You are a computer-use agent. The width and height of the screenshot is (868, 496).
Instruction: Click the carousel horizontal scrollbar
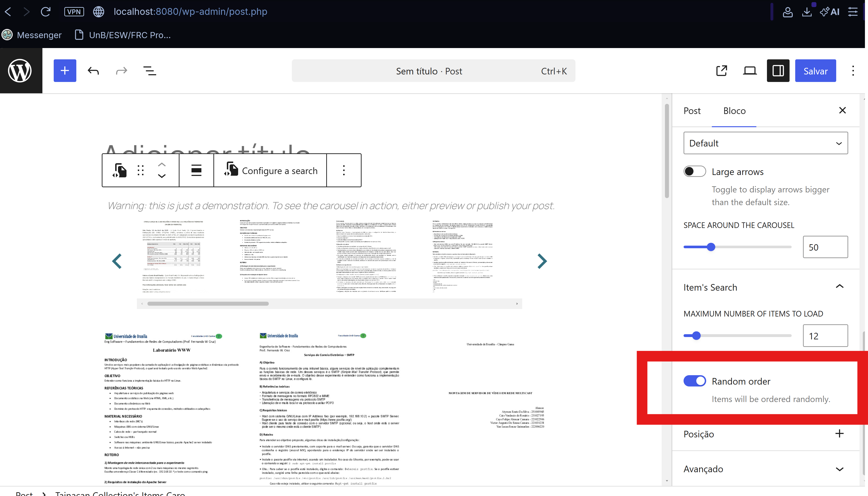(329, 304)
